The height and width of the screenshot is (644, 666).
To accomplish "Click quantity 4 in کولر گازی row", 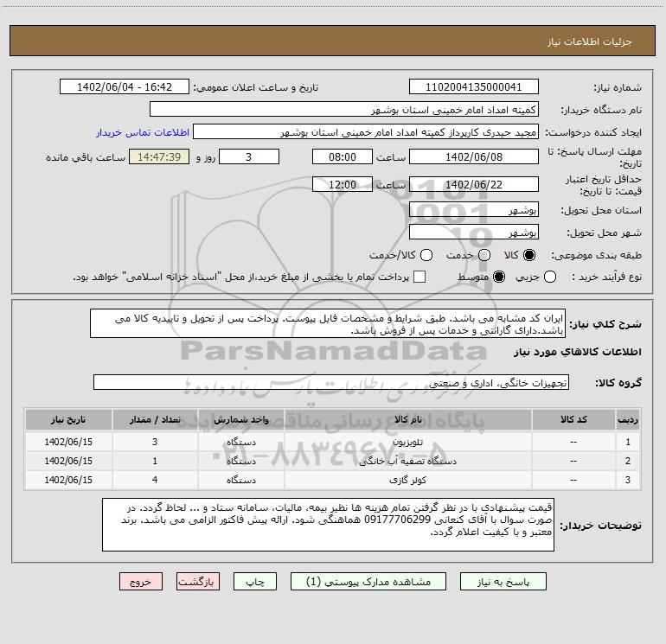I will point(155,480).
